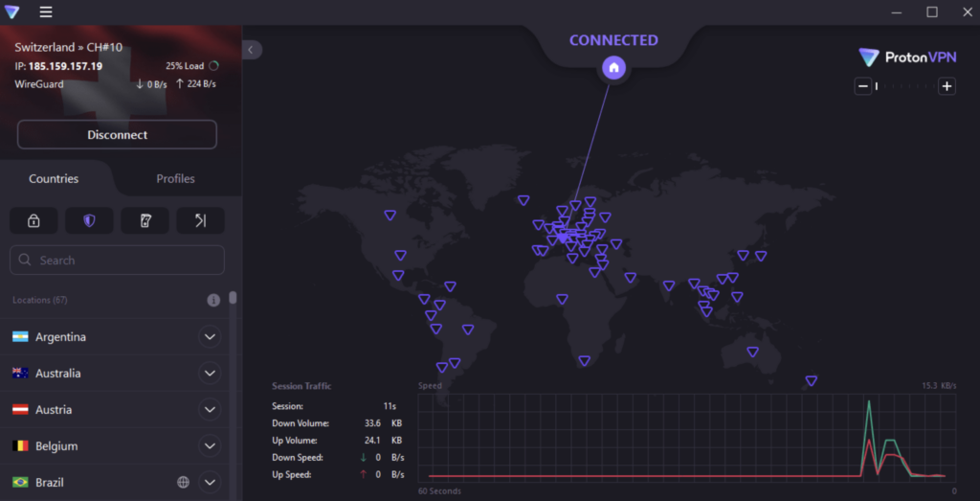980x501 pixels.
Task: Open the hamburger main menu
Action: click(46, 11)
